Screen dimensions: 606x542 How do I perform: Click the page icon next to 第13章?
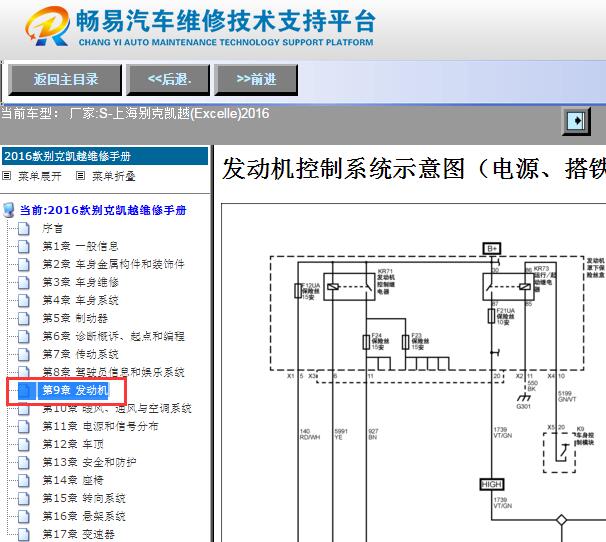coord(24,462)
